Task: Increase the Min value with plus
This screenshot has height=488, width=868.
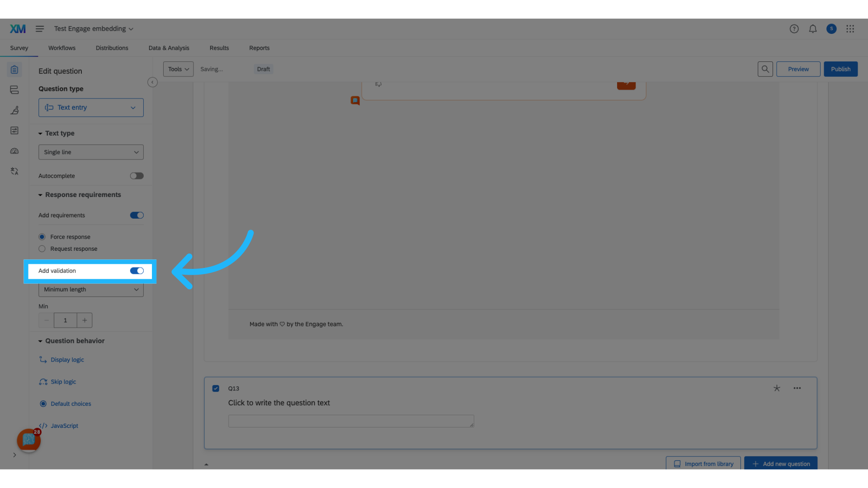Action: point(85,320)
